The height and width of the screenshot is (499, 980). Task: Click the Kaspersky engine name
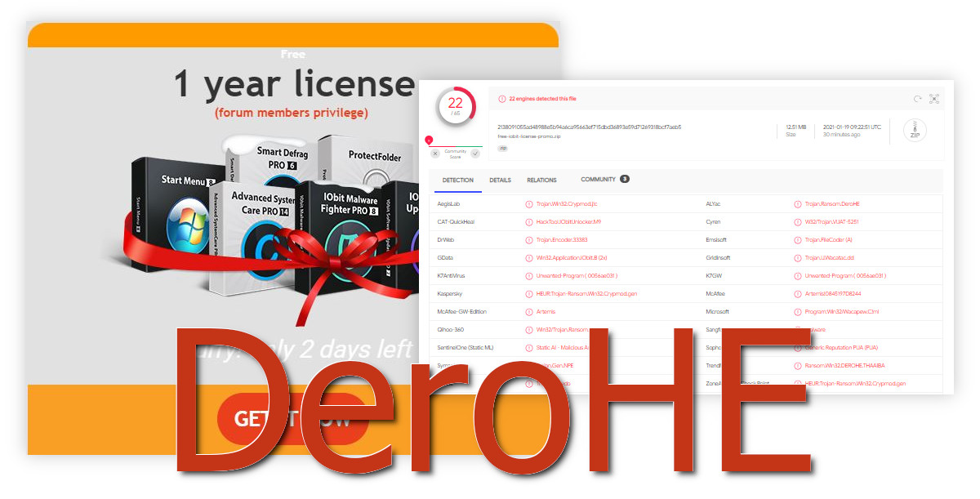tap(451, 293)
